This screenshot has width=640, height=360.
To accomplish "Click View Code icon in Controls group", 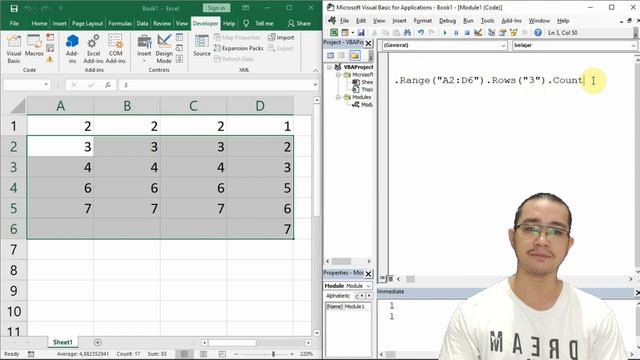I will click(x=179, y=48).
